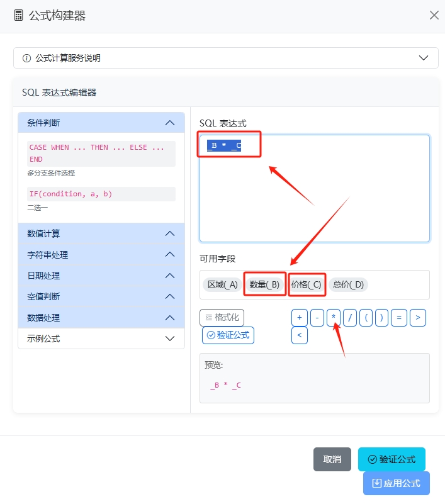
Task: Click the 二选一 description
Action: tap(37, 208)
